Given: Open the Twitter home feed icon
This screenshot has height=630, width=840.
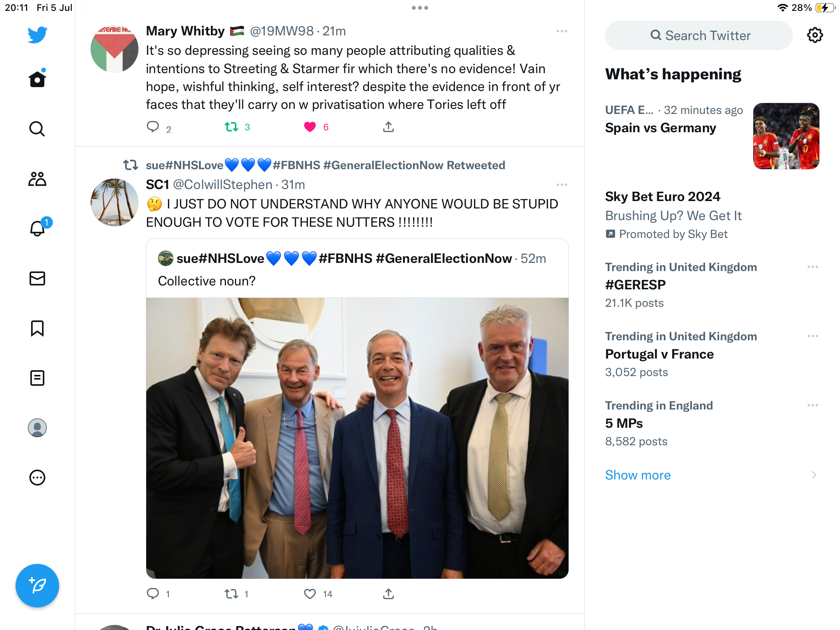Looking at the screenshot, I should click(37, 79).
